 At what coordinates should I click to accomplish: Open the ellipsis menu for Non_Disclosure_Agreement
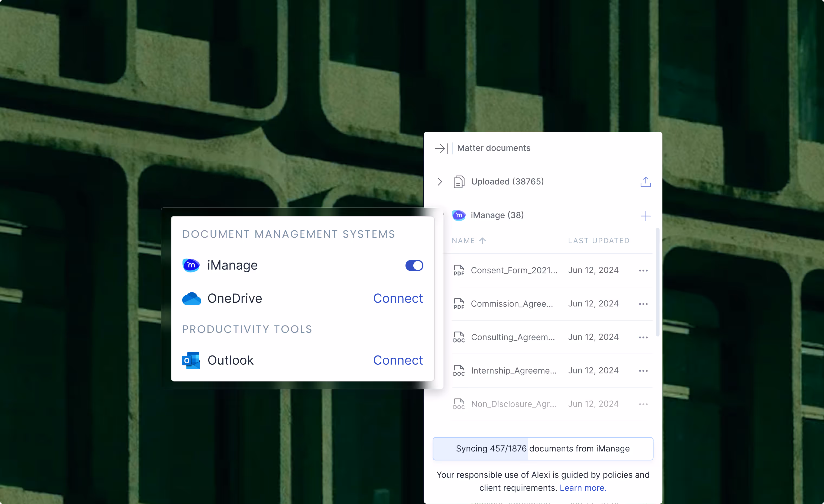tap(643, 404)
